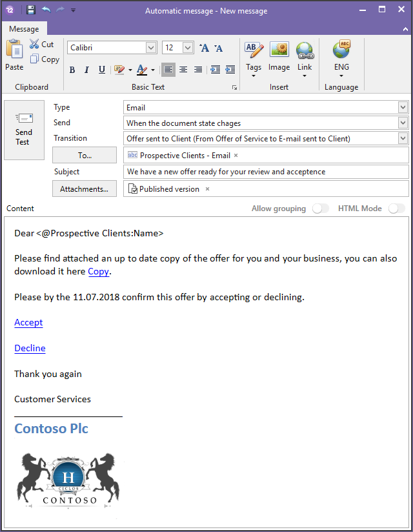Collapse the ribbon with the chevron
Image resolution: width=413 pixels, height=532 pixels.
tap(405, 30)
